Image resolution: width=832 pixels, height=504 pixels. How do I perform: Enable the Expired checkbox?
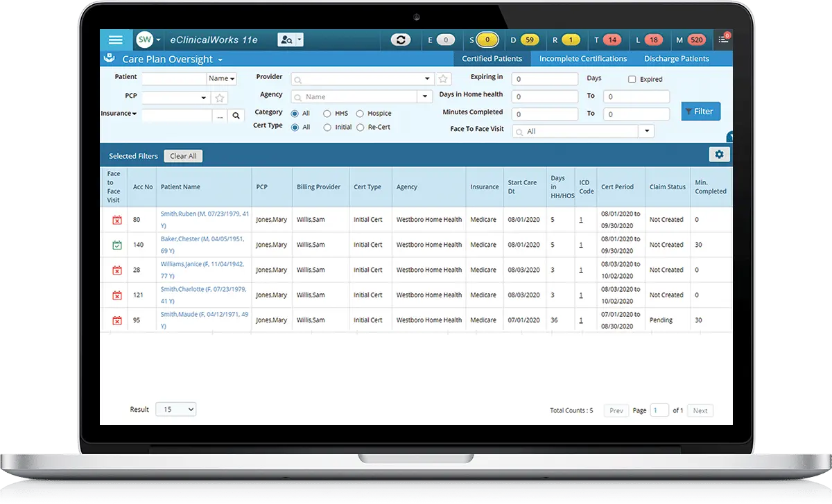click(x=632, y=78)
